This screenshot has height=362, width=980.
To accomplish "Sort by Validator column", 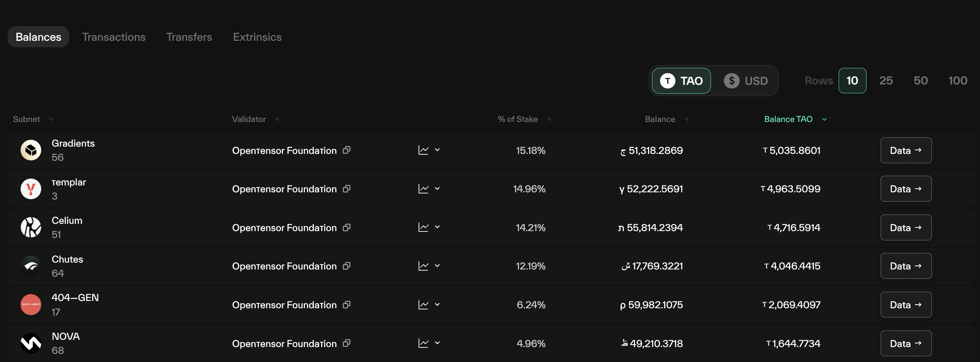I will [x=255, y=119].
